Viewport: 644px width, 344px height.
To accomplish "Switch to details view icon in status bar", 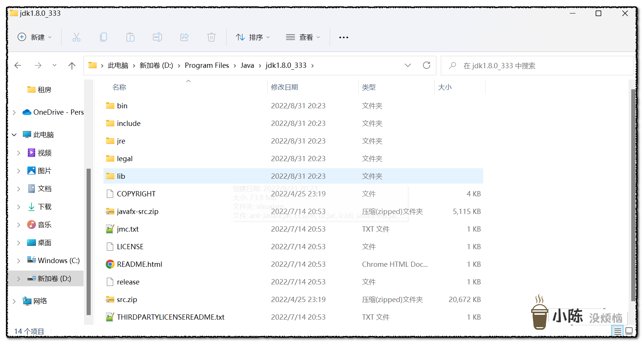I will click(618, 331).
